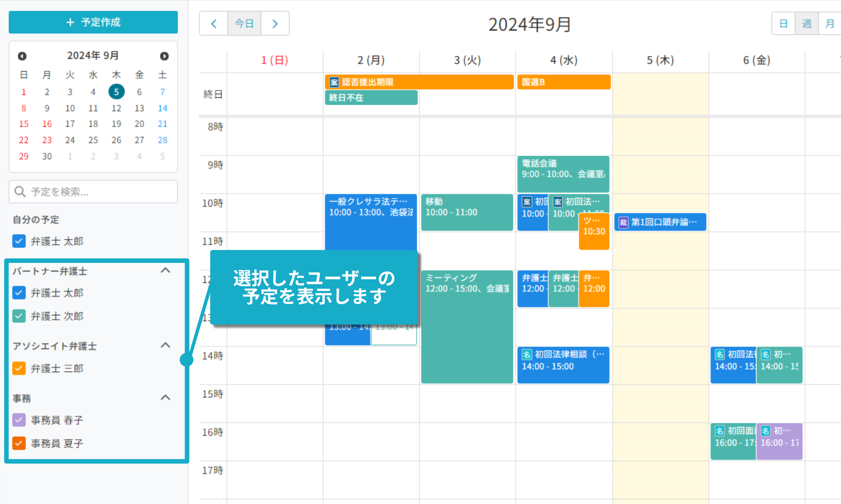This screenshot has height=504, width=841.
Task: Open the 電話会議 9:00 event
Action: click(x=563, y=174)
